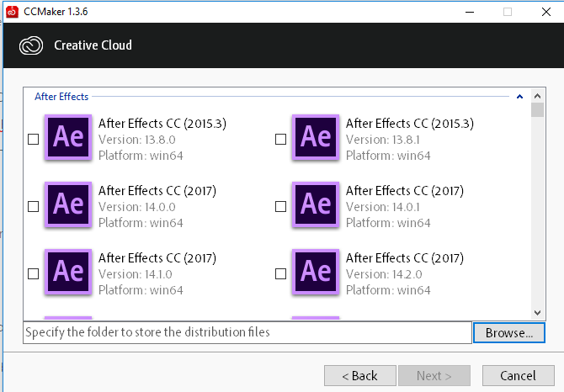Viewport: 564px width, 392px height.
Task: Check the After Effects version 13.8.0 checkbox
Action: pyautogui.click(x=33, y=140)
